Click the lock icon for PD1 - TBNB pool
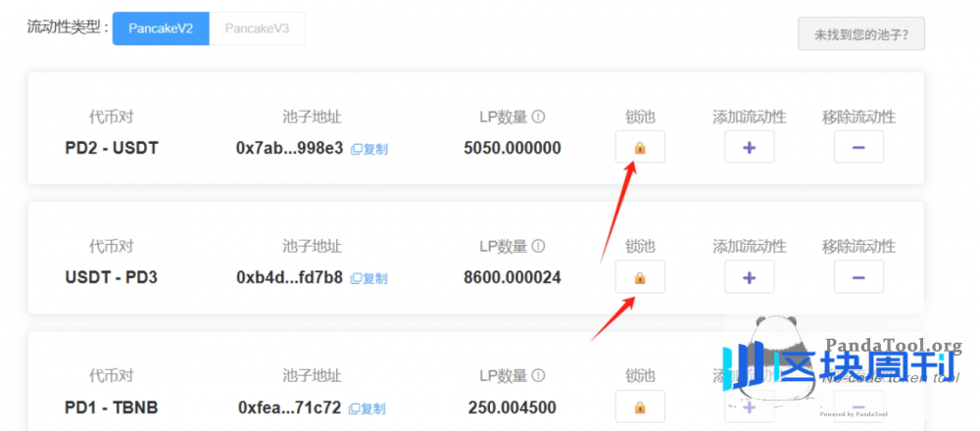 pyautogui.click(x=640, y=407)
